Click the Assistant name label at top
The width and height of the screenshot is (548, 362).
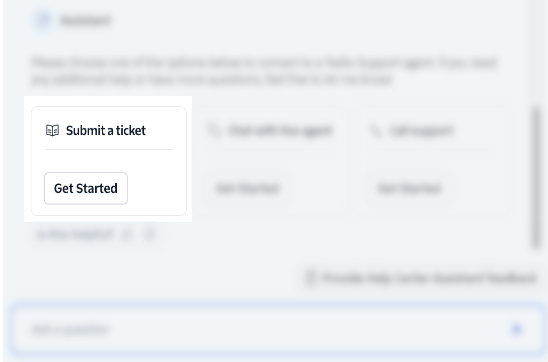[86, 20]
